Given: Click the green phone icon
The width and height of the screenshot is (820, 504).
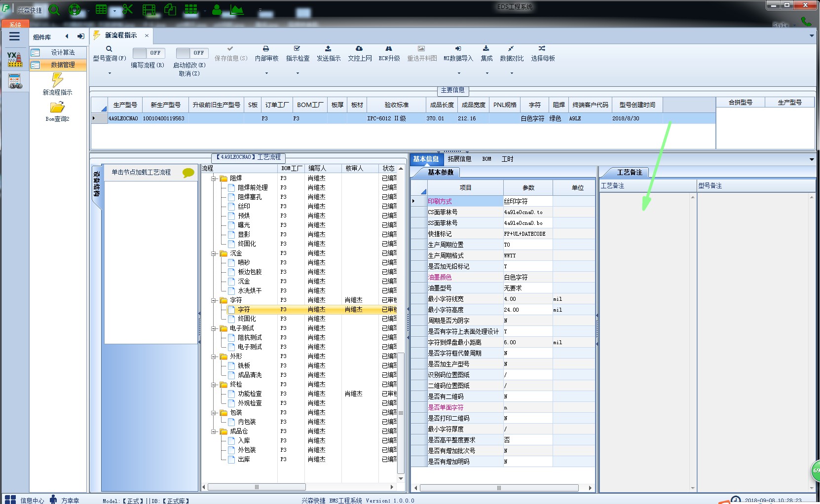Looking at the screenshot, I should (x=806, y=21).
